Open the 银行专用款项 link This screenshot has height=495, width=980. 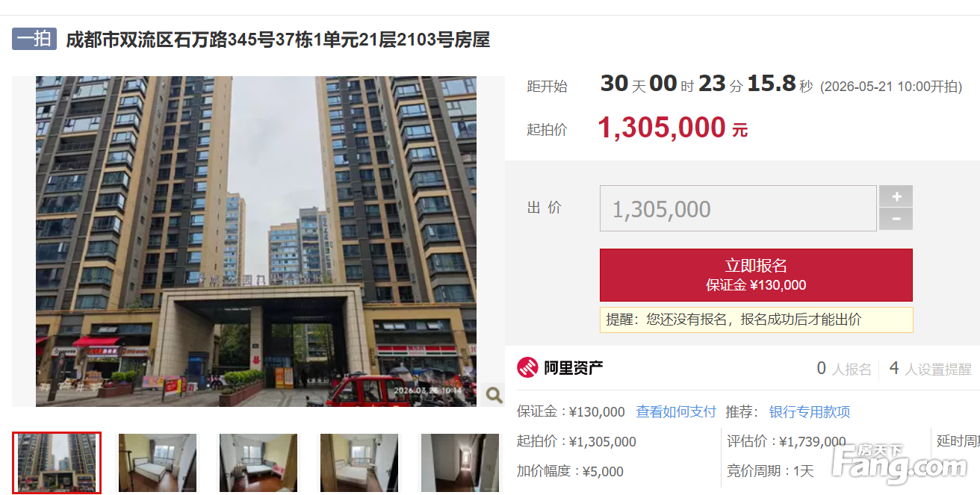810,411
